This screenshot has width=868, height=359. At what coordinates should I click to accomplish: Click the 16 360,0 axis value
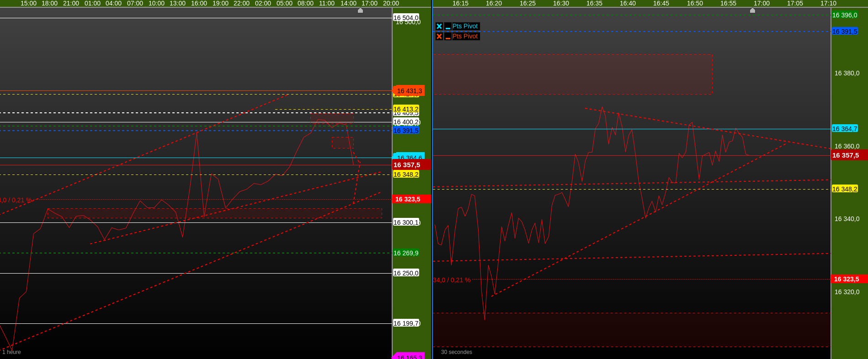pyautogui.click(x=847, y=146)
